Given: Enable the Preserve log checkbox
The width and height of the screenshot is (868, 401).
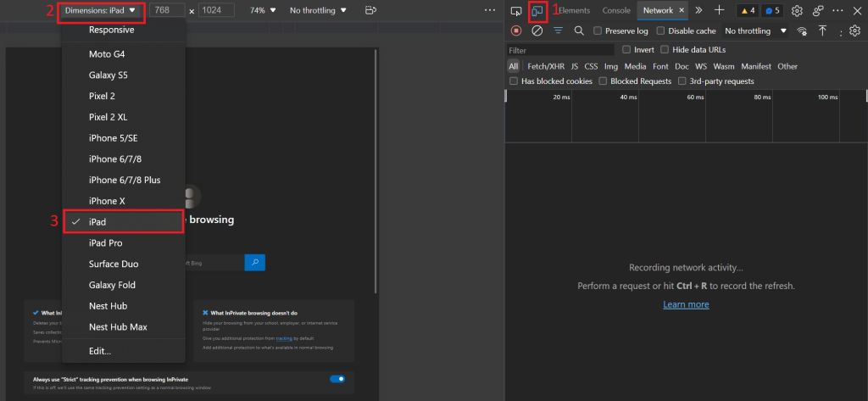Looking at the screenshot, I should pyautogui.click(x=598, y=31).
